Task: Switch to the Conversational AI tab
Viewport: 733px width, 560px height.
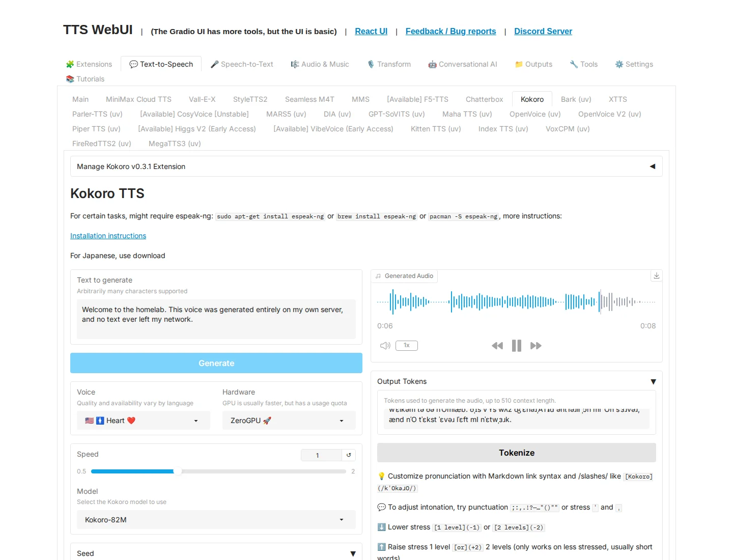Action: click(x=463, y=64)
